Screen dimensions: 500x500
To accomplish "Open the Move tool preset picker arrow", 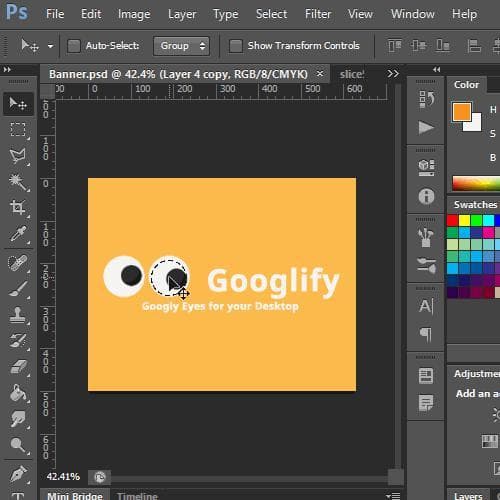I will [50, 46].
